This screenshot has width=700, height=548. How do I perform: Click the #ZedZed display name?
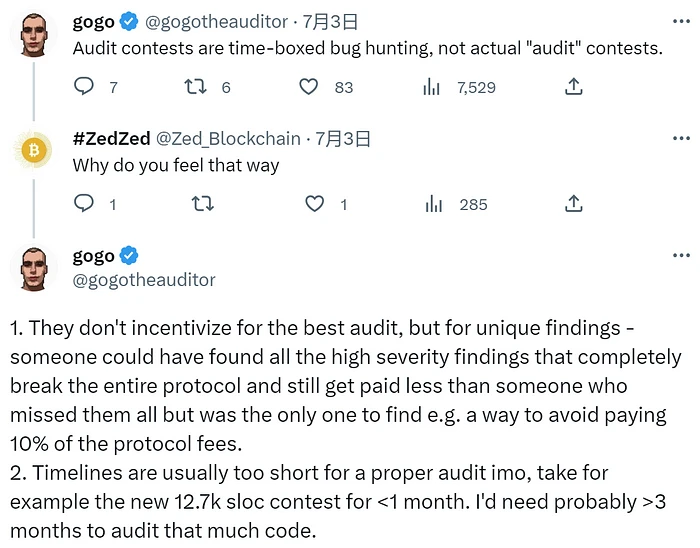pyautogui.click(x=111, y=139)
